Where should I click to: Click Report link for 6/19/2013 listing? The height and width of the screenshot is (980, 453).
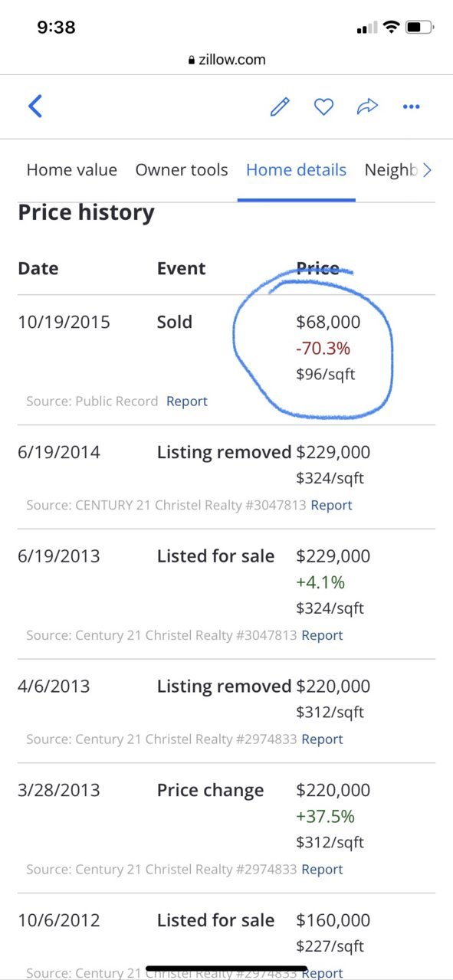[322, 635]
